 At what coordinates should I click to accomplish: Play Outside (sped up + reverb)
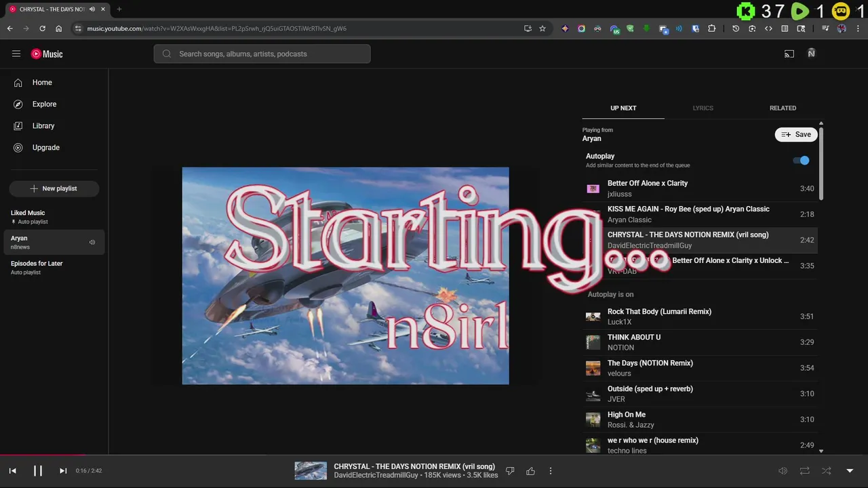700,394
